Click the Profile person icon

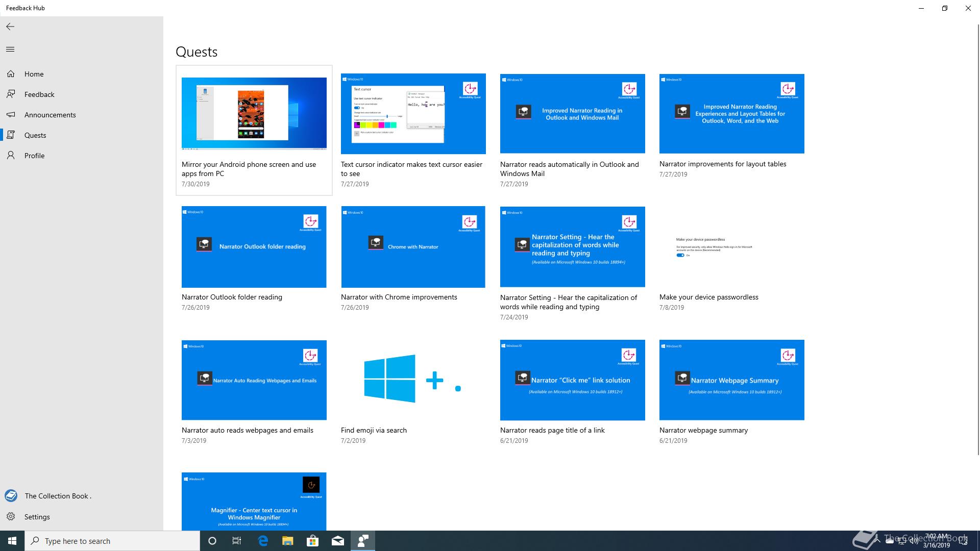[x=11, y=156]
